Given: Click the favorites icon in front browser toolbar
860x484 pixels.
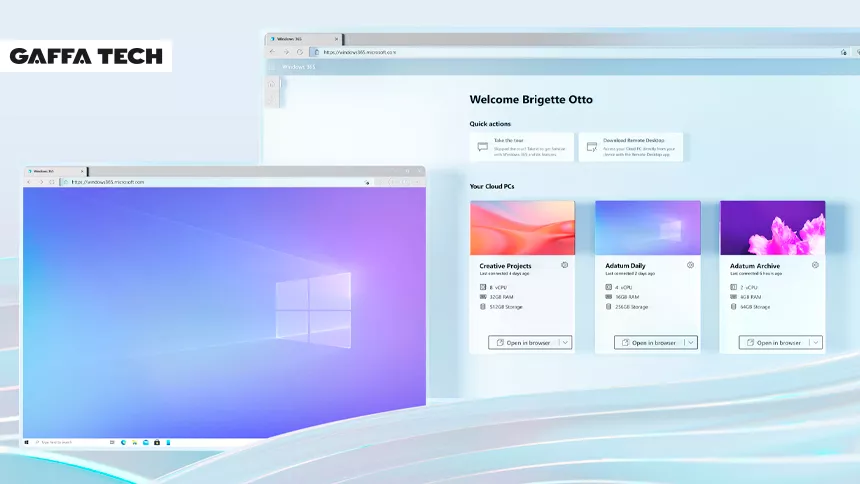Looking at the screenshot, I should tap(367, 182).
